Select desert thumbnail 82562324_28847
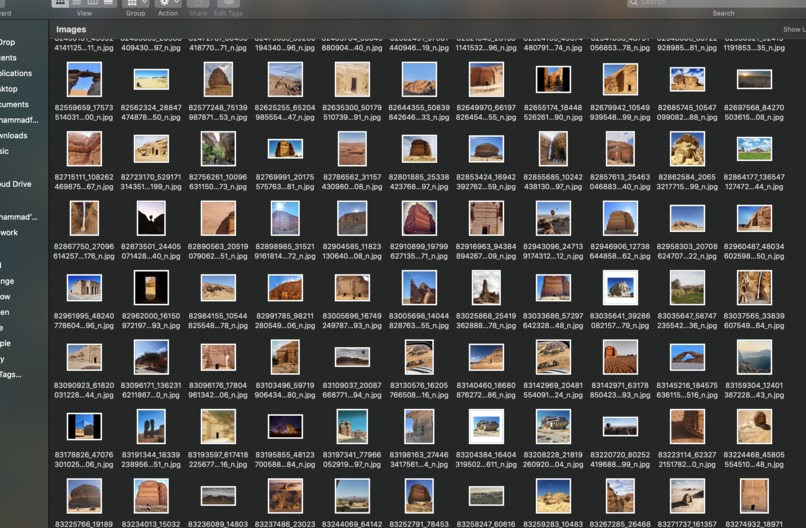This screenshot has width=806, height=528. point(151,80)
